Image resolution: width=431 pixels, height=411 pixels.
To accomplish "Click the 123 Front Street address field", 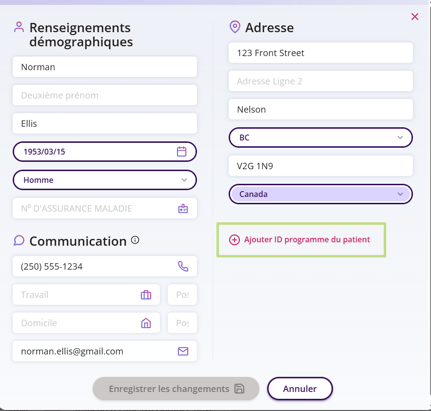I will pos(321,53).
